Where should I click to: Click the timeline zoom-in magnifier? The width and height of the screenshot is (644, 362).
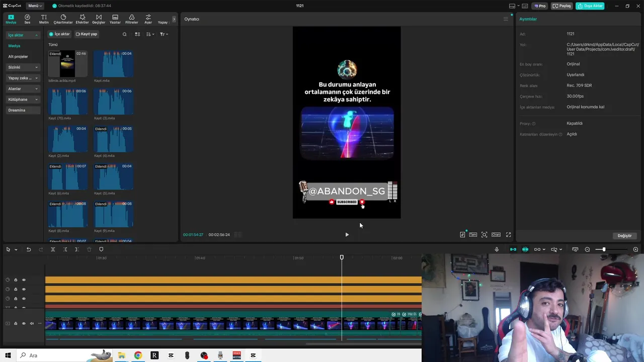click(635, 249)
